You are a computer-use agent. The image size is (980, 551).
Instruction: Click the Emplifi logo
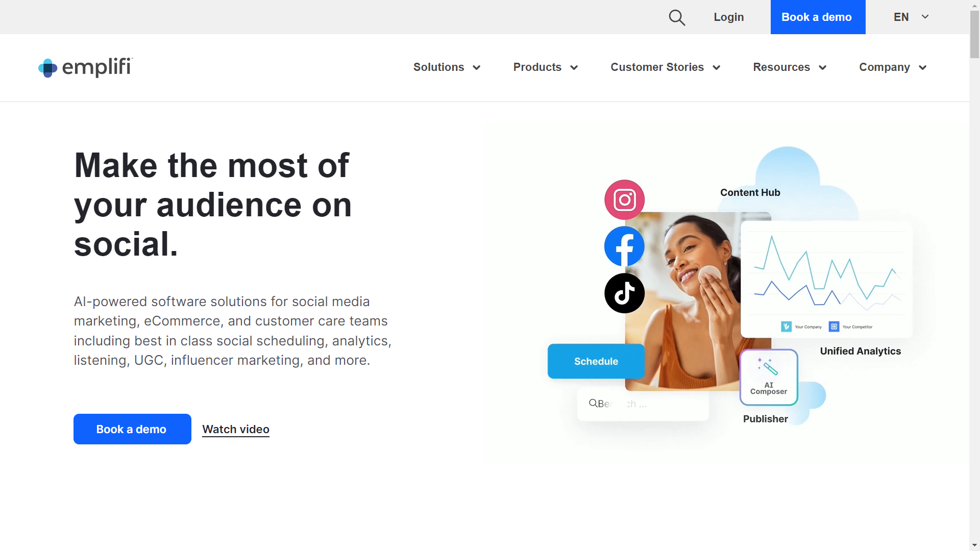[x=86, y=67]
